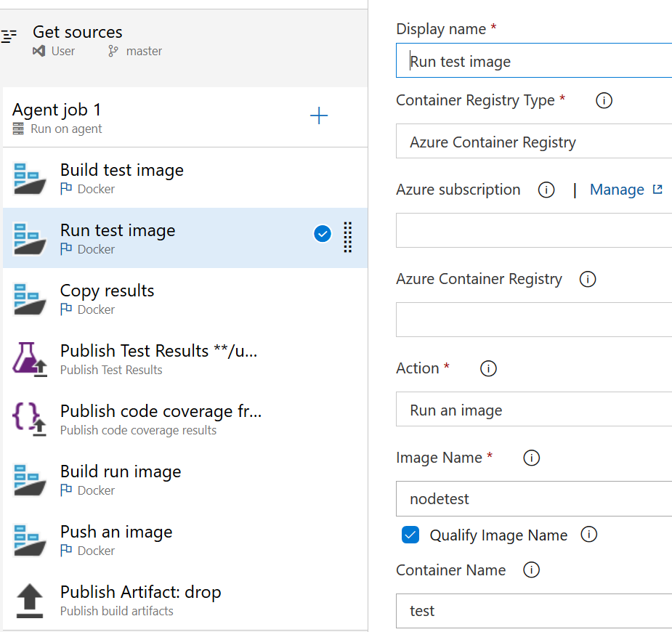Viewport: 672px width, 632px height.
Task: Select the Build test image task
Action: (185, 178)
